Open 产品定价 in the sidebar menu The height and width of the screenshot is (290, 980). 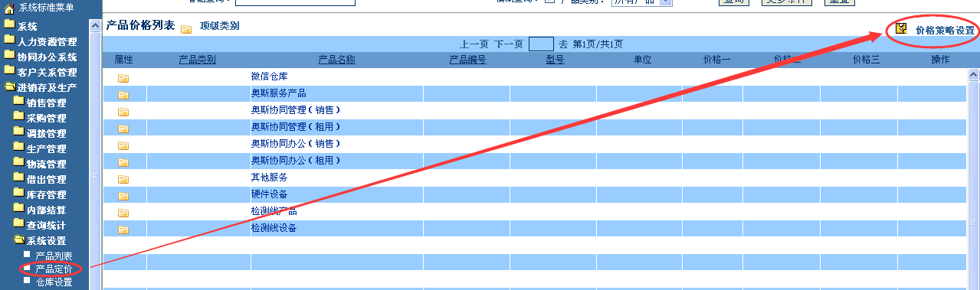pos(54,269)
